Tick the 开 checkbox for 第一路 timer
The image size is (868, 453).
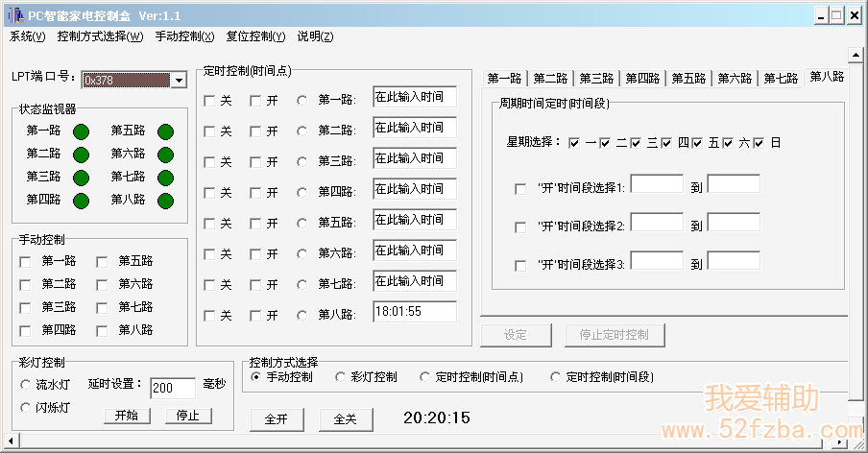[255, 101]
